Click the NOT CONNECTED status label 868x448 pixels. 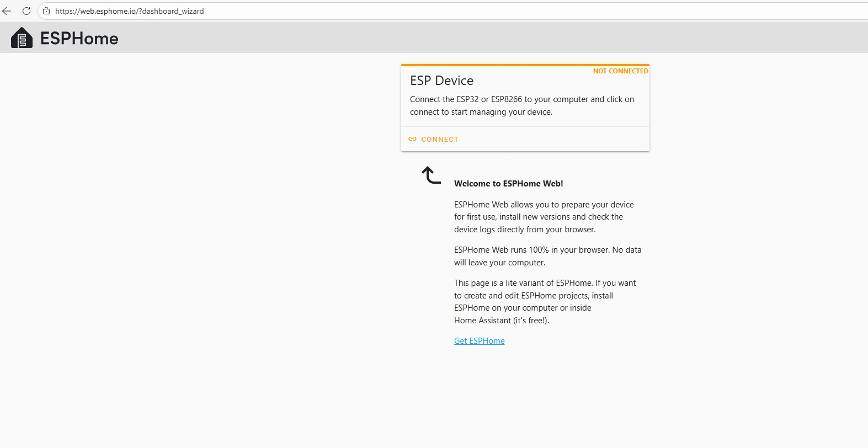[620, 71]
